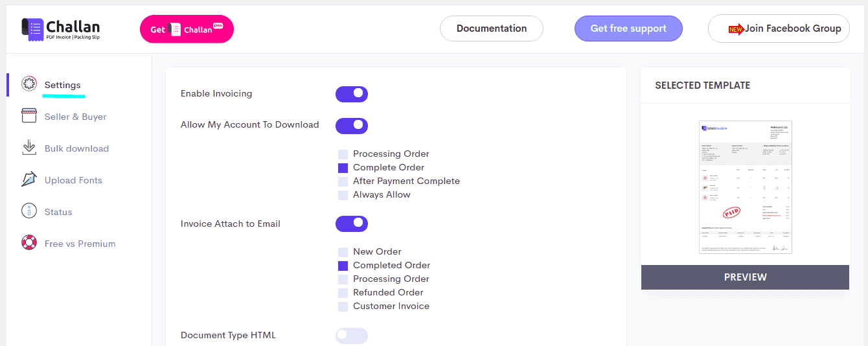This screenshot has width=868, height=346.
Task: Click the SELECTED TEMPLATE heading
Action: coord(703,86)
